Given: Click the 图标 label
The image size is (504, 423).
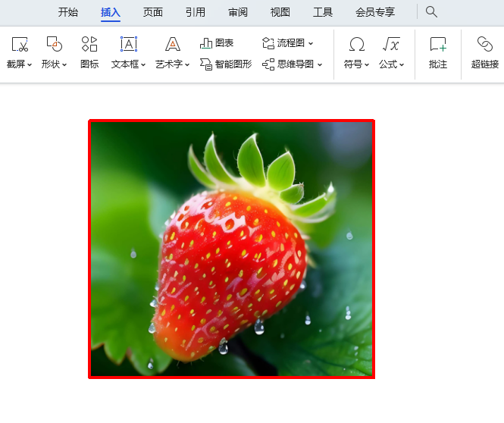Looking at the screenshot, I should point(89,64).
